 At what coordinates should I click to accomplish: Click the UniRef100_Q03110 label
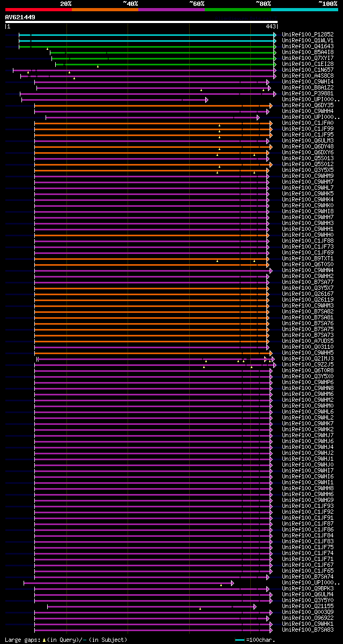coord(308,347)
